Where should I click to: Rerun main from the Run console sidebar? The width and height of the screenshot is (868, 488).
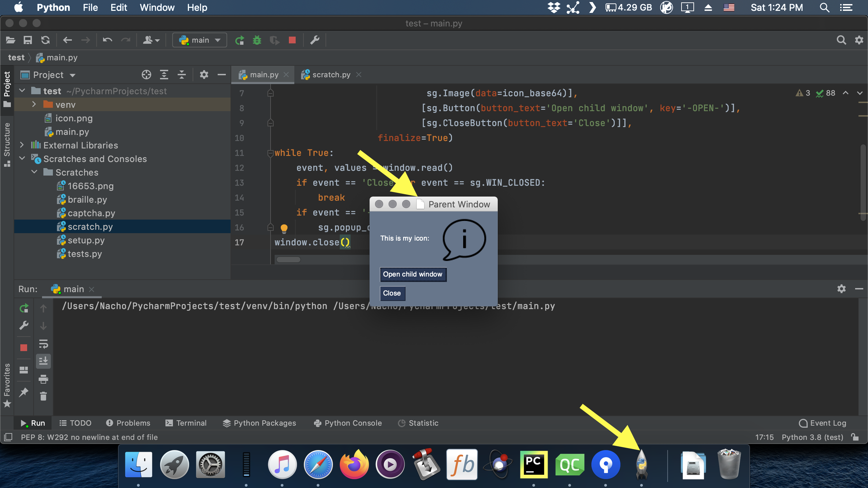point(24,308)
